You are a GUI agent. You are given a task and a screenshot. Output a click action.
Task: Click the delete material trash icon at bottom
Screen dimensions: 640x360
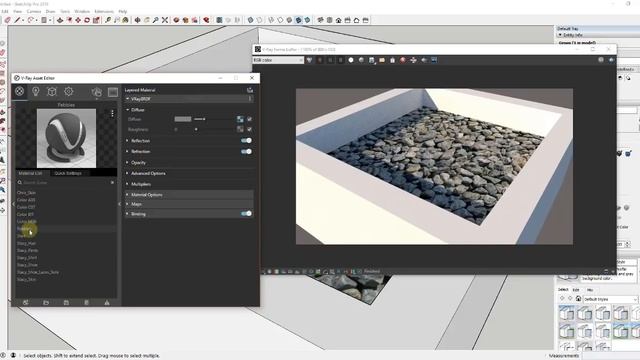pos(87,302)
